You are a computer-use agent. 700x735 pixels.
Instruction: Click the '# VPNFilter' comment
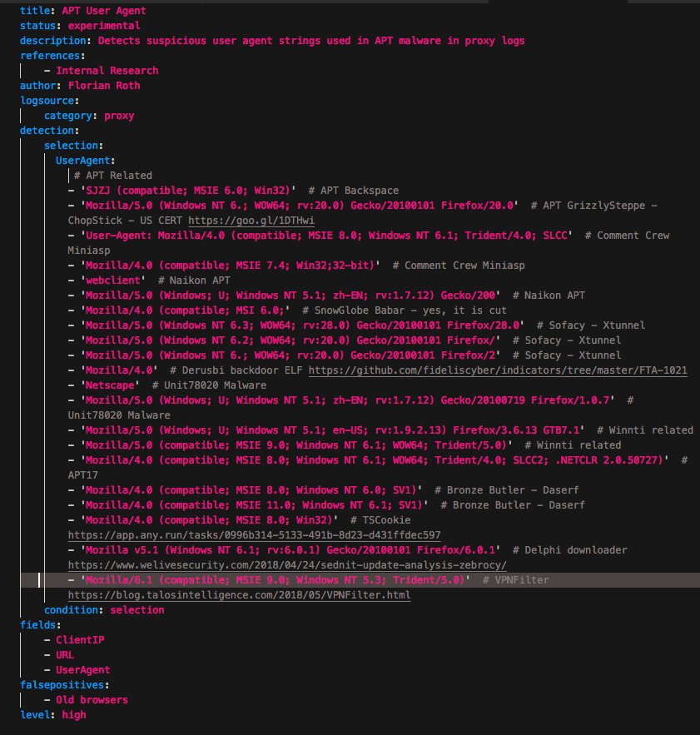[x=516, y=580]
